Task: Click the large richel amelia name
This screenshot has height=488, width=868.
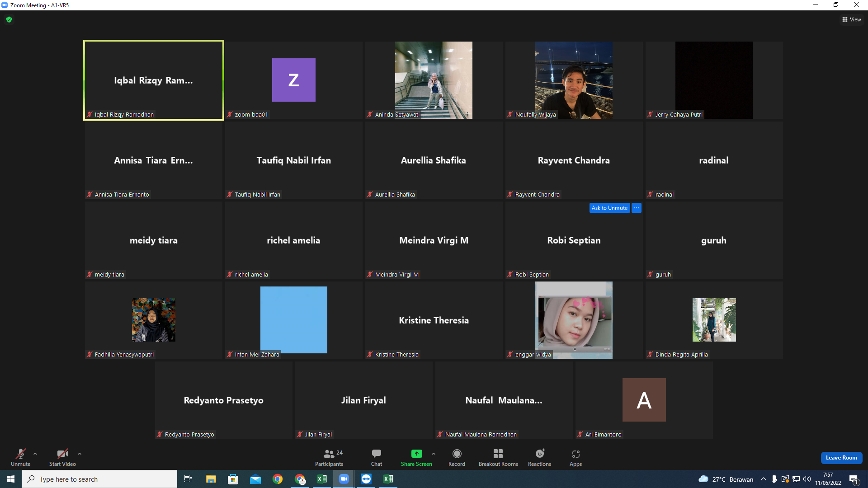Action: 293,240
